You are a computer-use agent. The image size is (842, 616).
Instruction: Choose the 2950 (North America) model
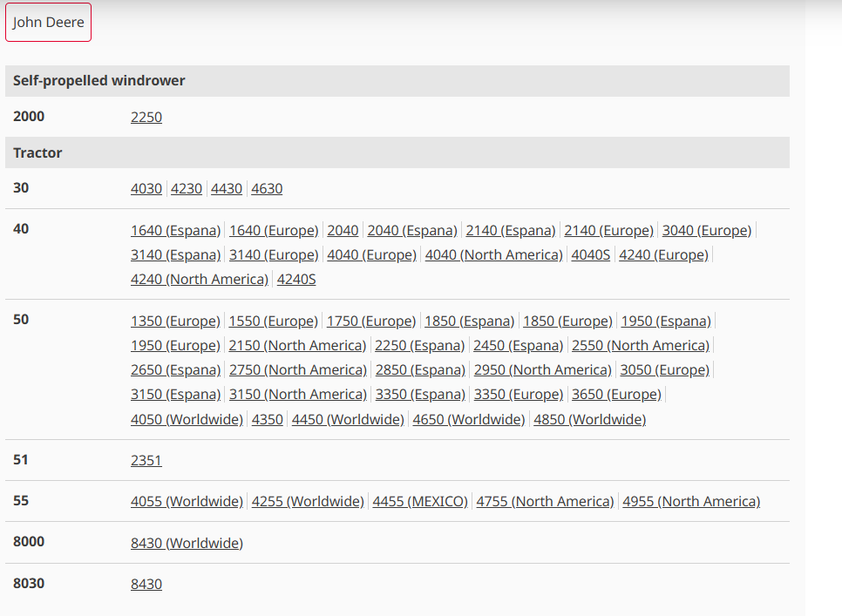tap(542, 369)
